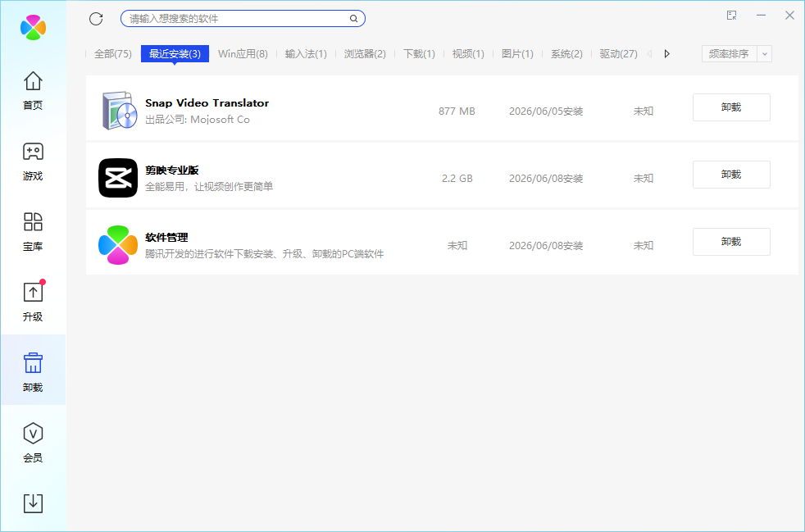Open the 升级 upgrade section in sidebar
This screenshot has width=805, height=532.
click(33, 302)
